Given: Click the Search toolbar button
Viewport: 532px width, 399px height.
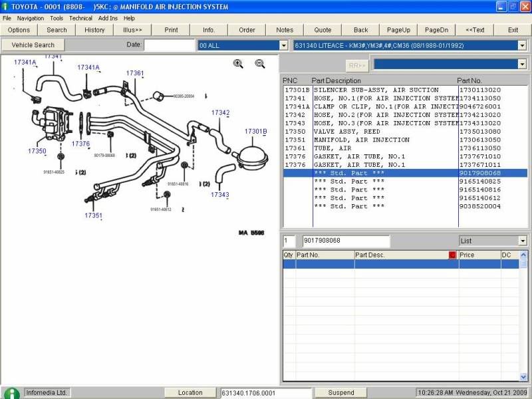Looking at the screenshot, I should click(x=57, y=30).
